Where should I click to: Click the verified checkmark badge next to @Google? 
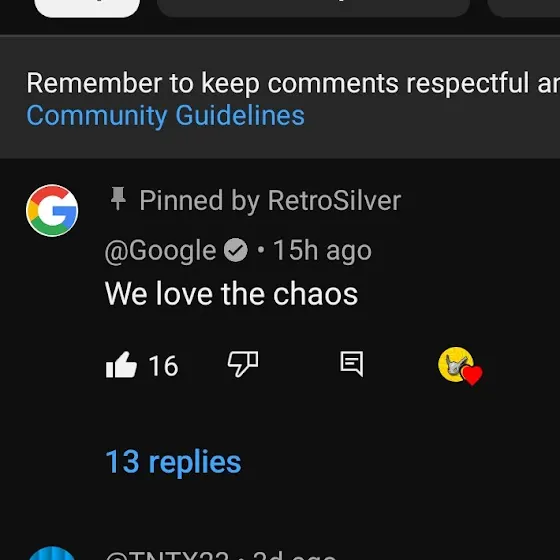pos(236,250)
